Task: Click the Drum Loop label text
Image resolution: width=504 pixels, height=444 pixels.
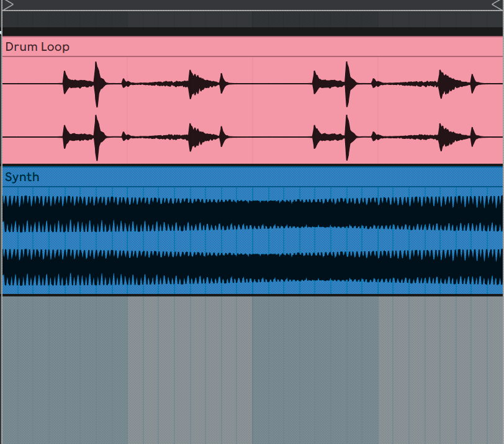Action: pos(37,47)
